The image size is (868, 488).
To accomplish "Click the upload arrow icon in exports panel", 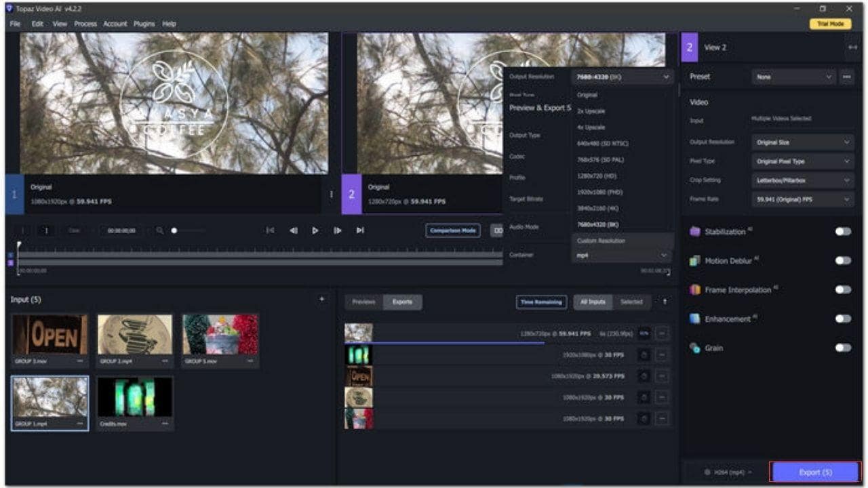I will (x=665, y=302).
